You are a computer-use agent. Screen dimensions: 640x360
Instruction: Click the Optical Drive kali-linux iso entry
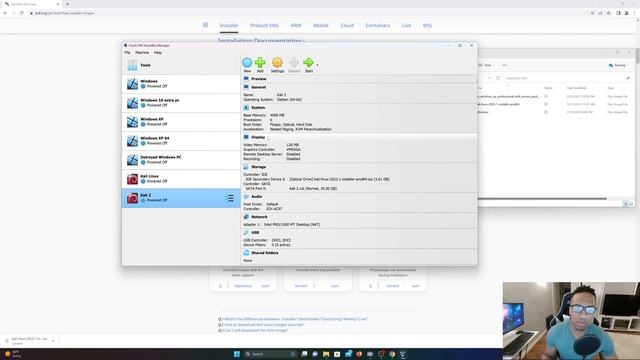[339, 179]
